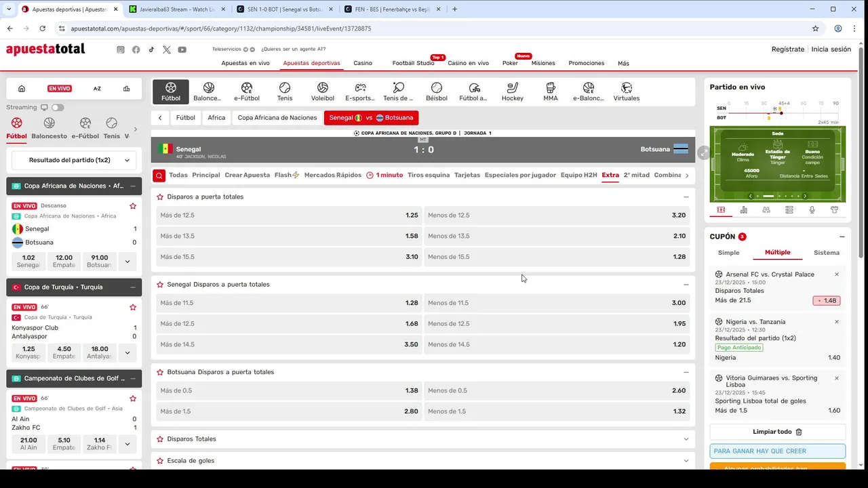This screenshot has width=868, height=488.
Task: Collapse Disparos a puerta totales section
Action: (686, 197)
